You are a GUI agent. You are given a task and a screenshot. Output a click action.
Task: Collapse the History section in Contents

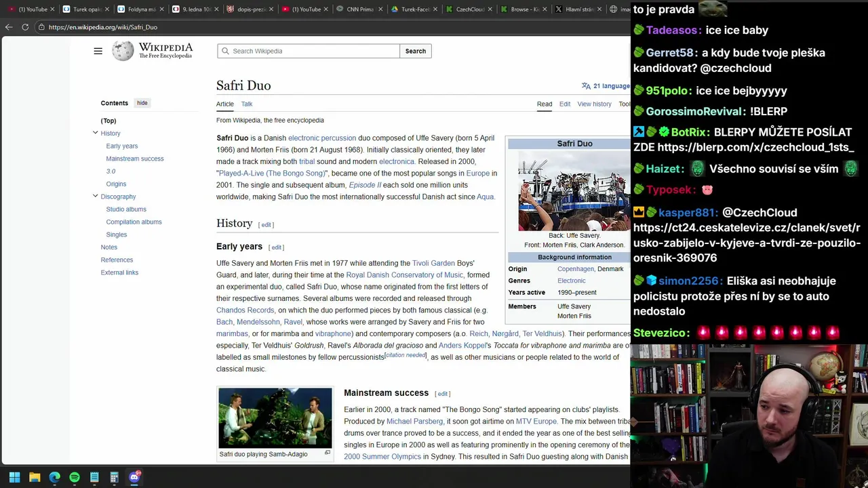[x=96, y=133]
